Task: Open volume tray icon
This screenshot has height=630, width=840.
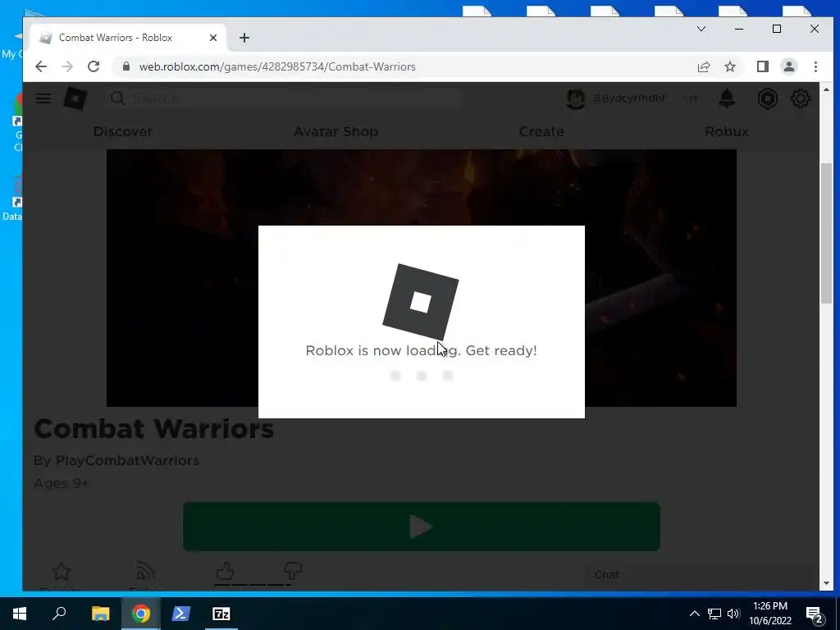Action: (x=734, y=614)
